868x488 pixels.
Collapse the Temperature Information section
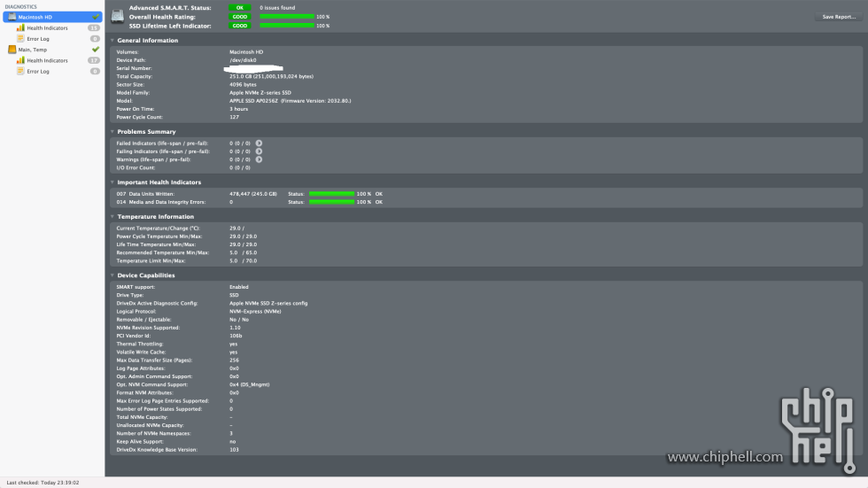(112, 216)
